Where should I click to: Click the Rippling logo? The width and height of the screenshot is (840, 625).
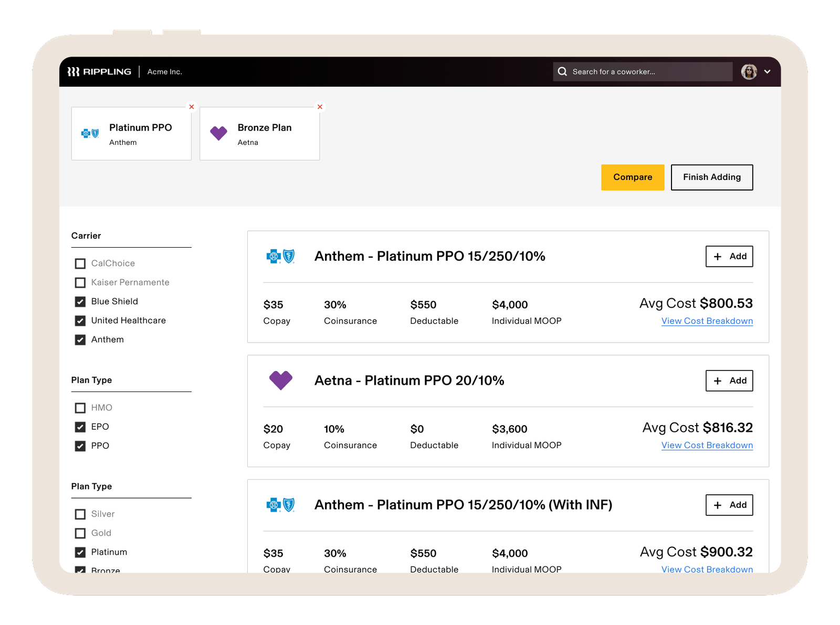[100, 71]
